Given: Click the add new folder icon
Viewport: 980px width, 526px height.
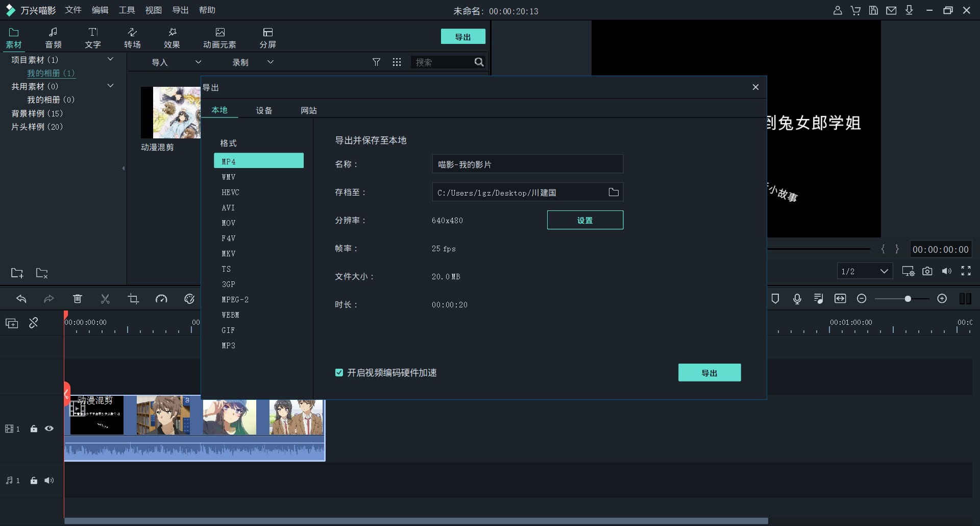Looking at the screenshot, I should point(17,273).
